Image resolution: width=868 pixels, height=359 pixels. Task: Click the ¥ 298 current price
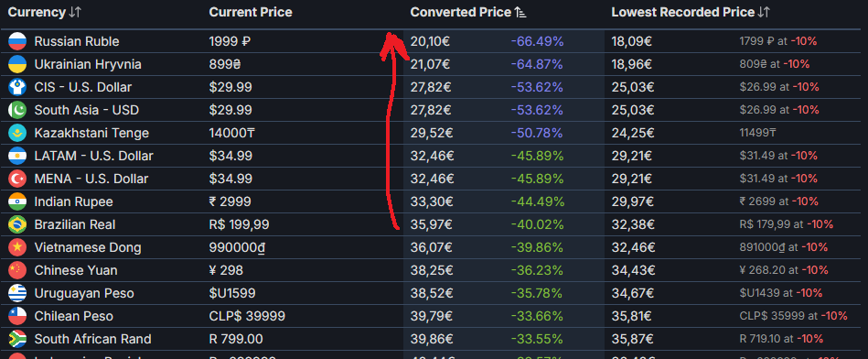226,270
